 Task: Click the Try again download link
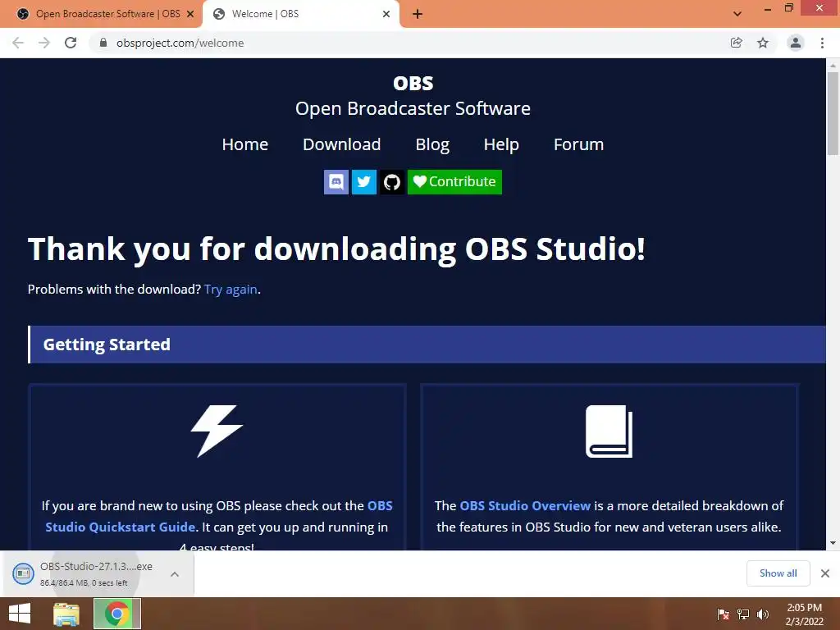tap(231, 290)
